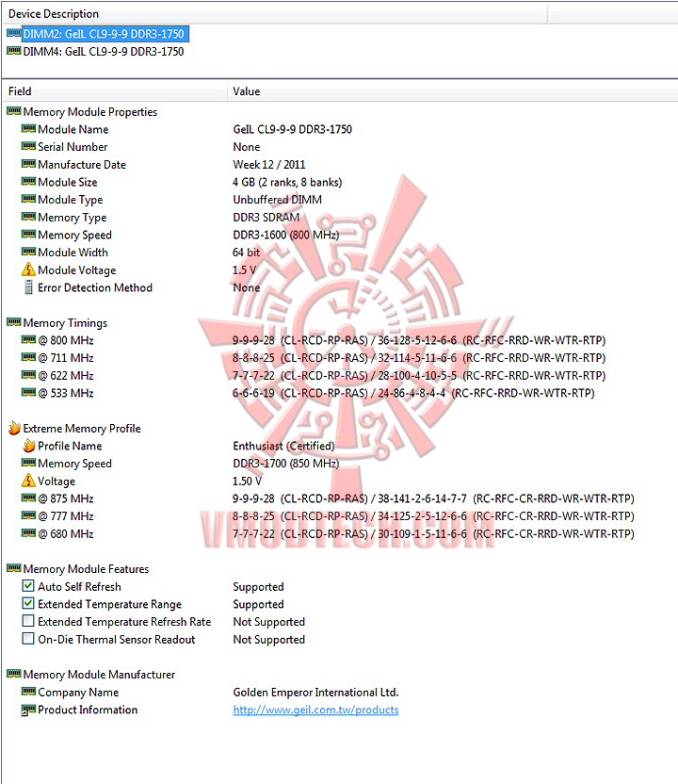The image size is (678, 784).
Task: Select '4 GB (2 ranks, 8 banks)' value
Action: click(287, 182)
